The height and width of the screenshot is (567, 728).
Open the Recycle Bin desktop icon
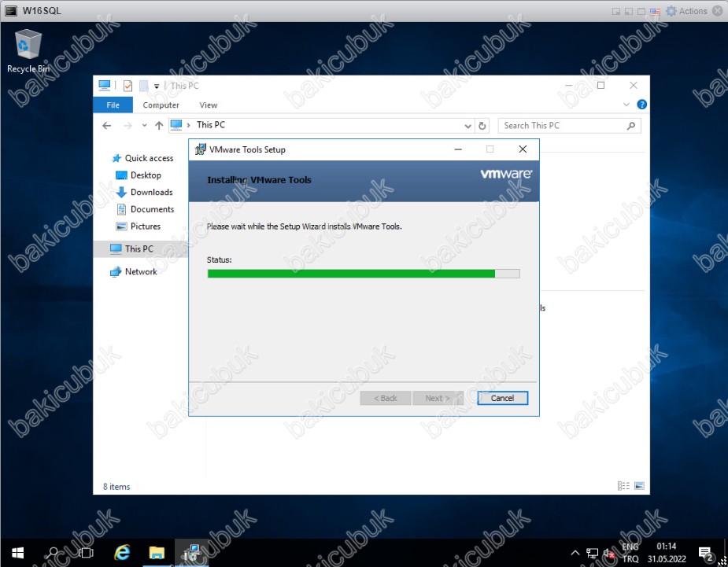click(28, 49)
